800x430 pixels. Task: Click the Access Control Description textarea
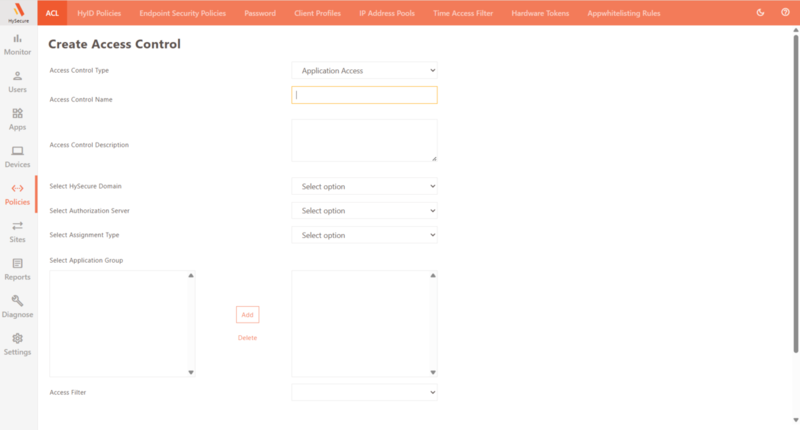pos(364,140)
